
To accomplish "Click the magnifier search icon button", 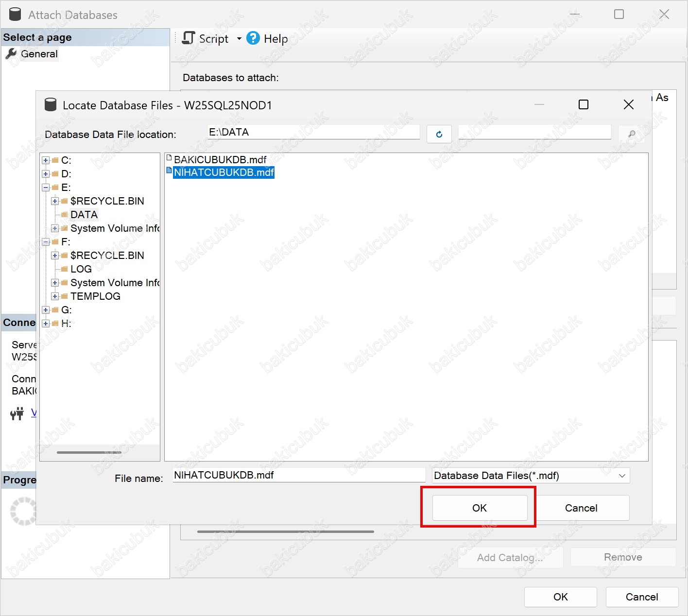I will pos(631,135).
